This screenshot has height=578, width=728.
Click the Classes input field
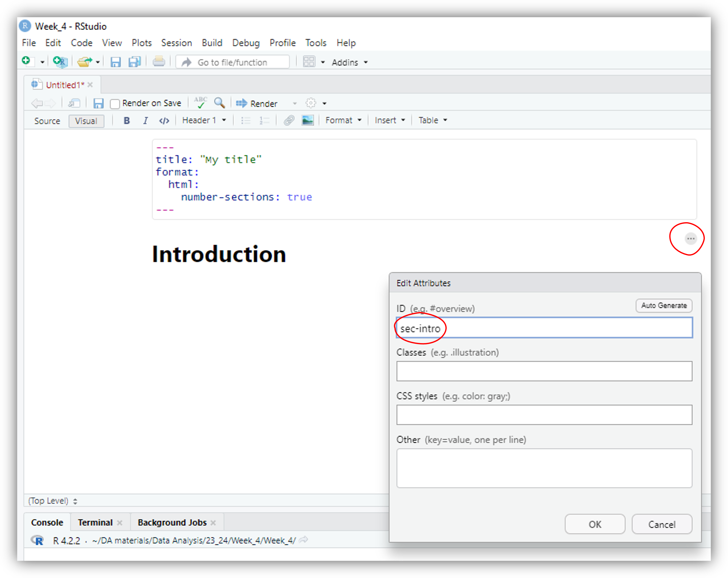point(544,371)
